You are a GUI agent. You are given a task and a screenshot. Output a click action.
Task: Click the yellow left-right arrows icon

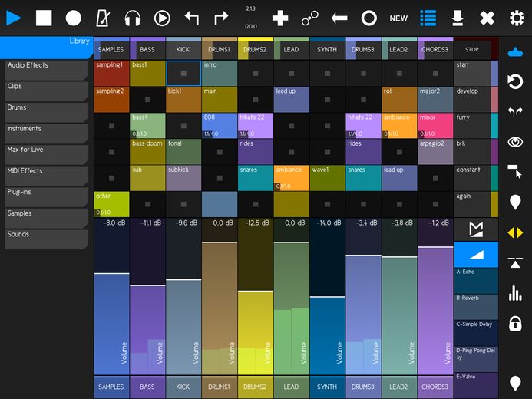[515, 233]
